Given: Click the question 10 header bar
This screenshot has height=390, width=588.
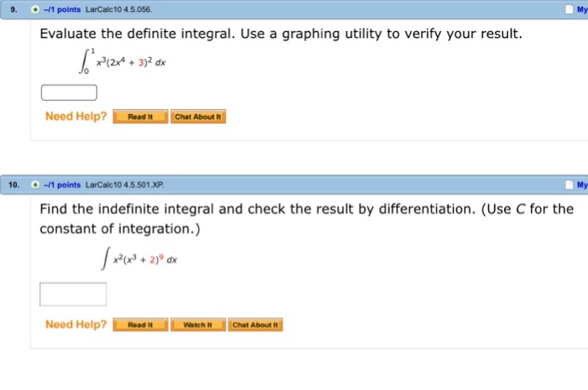Looking at the screenshot, I should pyautogui.click(x=294, y=185).
